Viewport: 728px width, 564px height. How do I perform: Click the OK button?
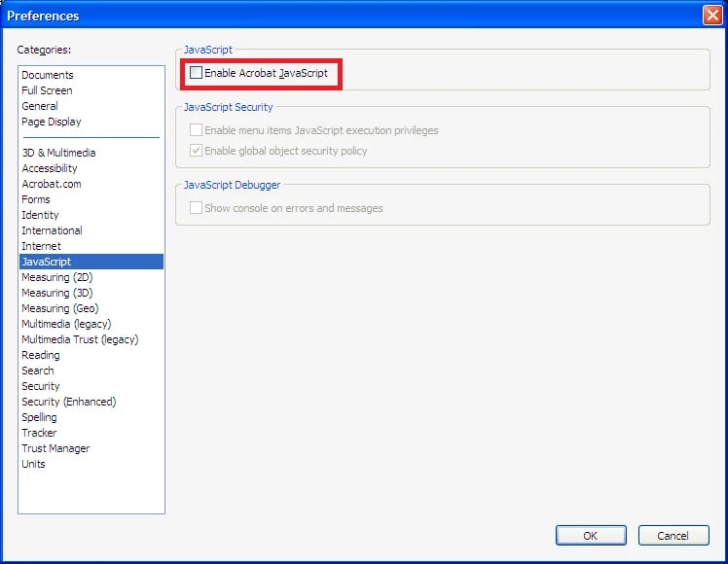tap(590, 535)
